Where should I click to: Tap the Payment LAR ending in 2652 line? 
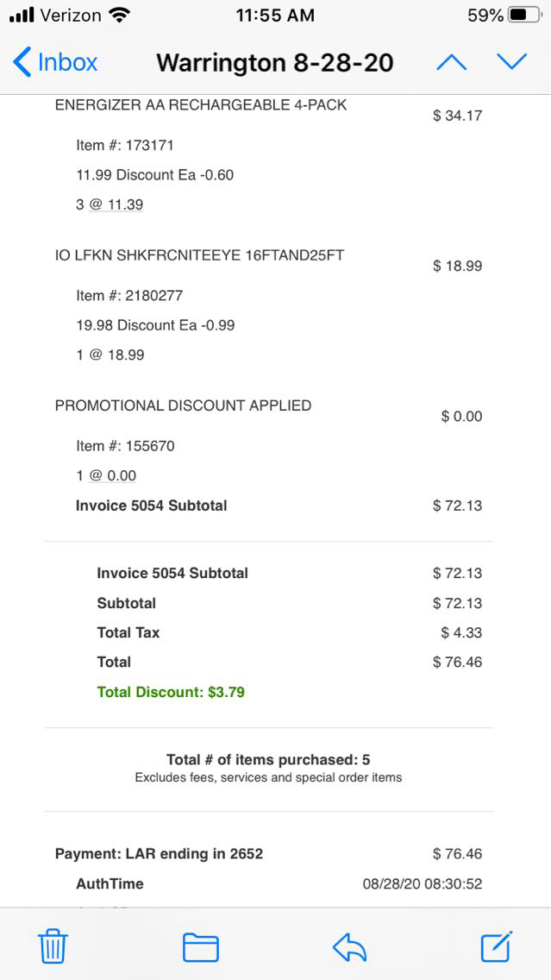tap(160, 854)
